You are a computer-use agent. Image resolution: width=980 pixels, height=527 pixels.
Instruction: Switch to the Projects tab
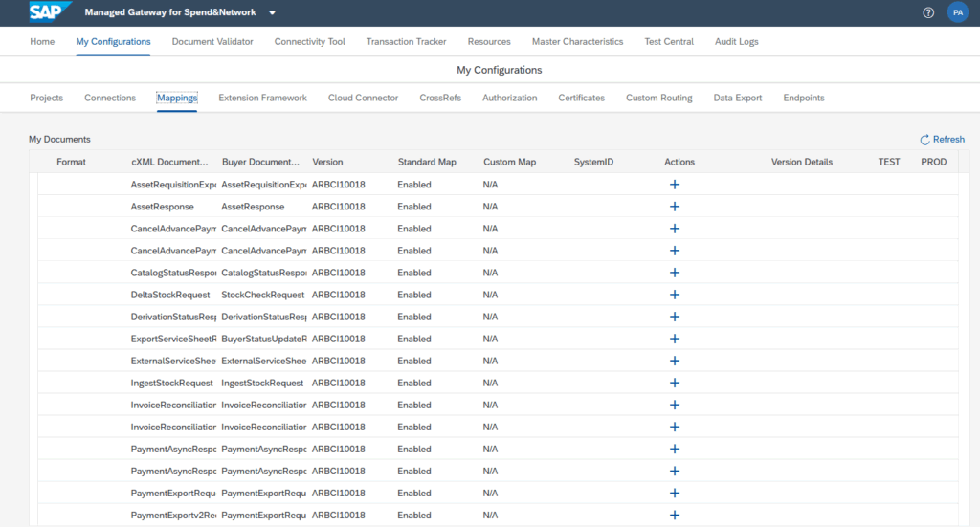[x=47, y=98]
